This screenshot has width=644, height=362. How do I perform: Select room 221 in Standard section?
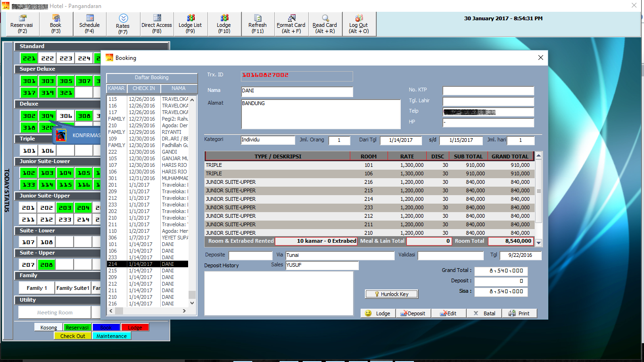pyautogui.click(x=29, y=58)
